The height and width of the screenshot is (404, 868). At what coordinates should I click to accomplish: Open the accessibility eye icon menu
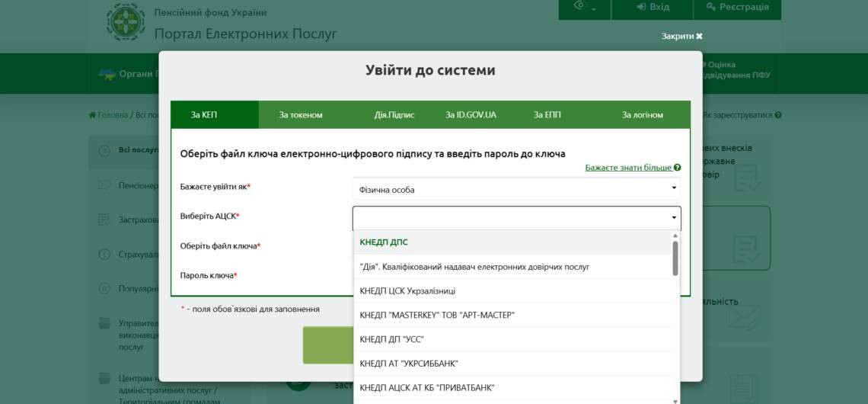[x=585, y=7]
